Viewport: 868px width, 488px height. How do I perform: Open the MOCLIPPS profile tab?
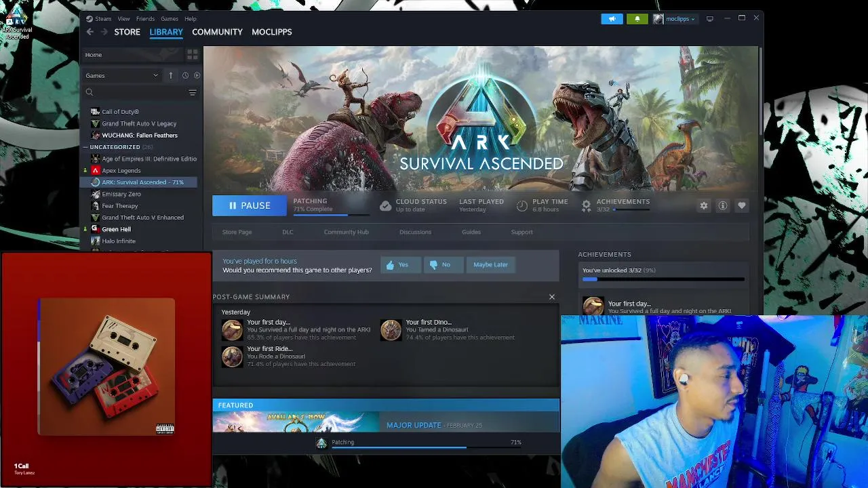tap(272, 32)
